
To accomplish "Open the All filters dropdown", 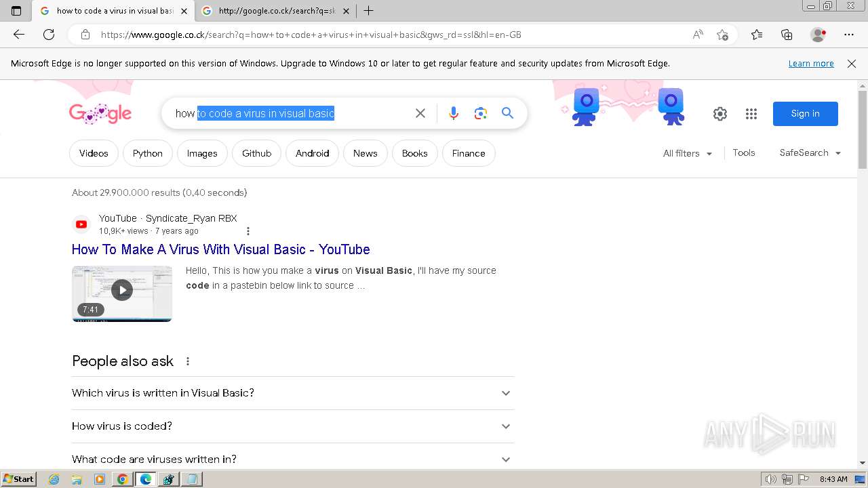I will [x=688, y=153].
